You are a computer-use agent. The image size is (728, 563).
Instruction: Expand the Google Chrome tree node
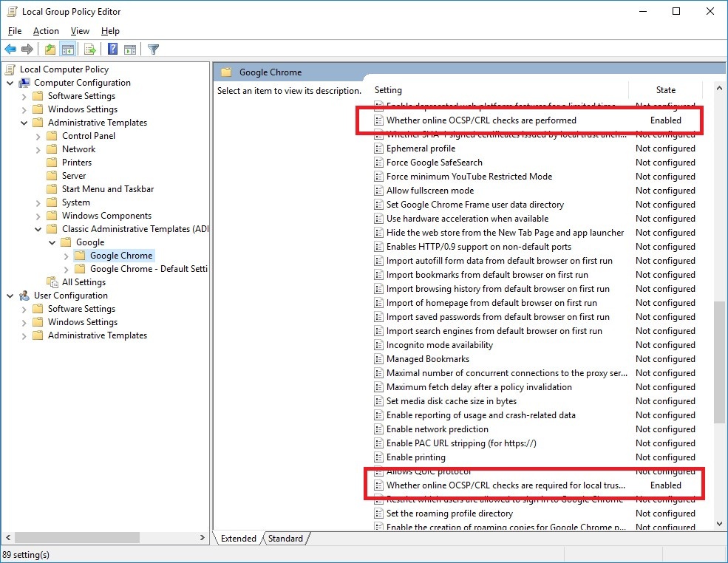pyautogui.click(x=66, y=256)
